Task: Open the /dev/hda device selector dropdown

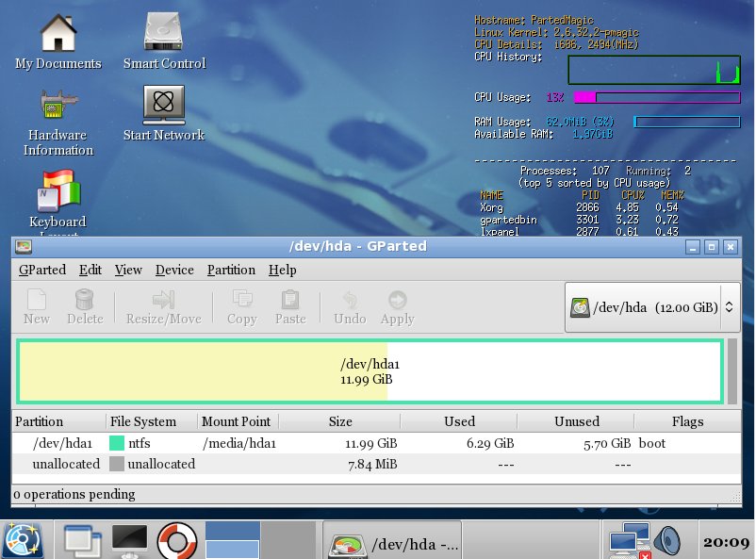Action: coord(650,307)
